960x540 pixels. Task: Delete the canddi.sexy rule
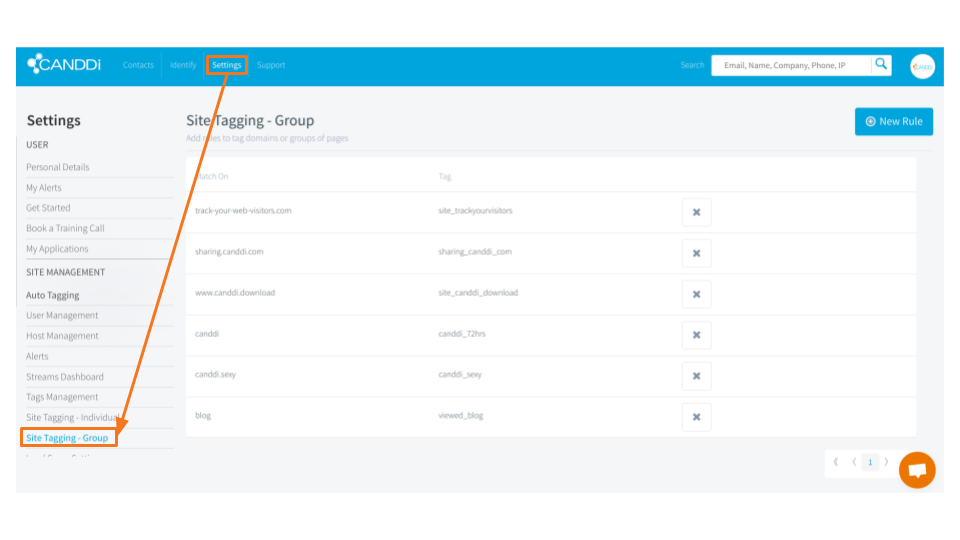click(696, 377)
